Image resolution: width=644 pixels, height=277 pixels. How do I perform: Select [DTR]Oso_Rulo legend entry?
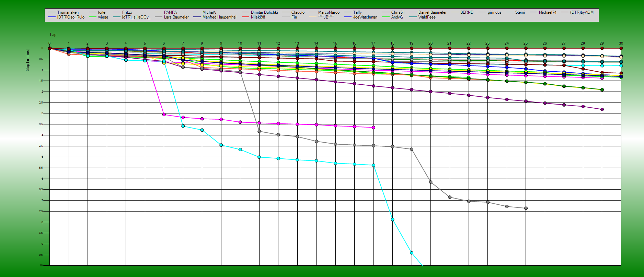[66, 17]
